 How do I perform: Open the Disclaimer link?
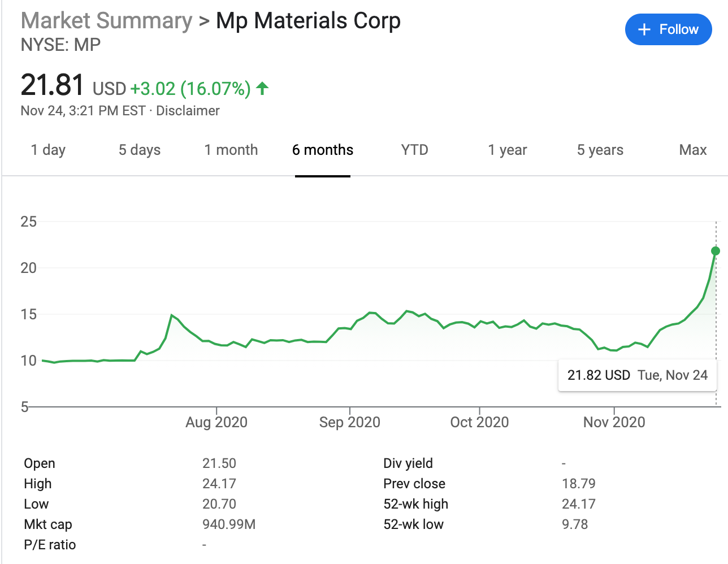[188, 111]
